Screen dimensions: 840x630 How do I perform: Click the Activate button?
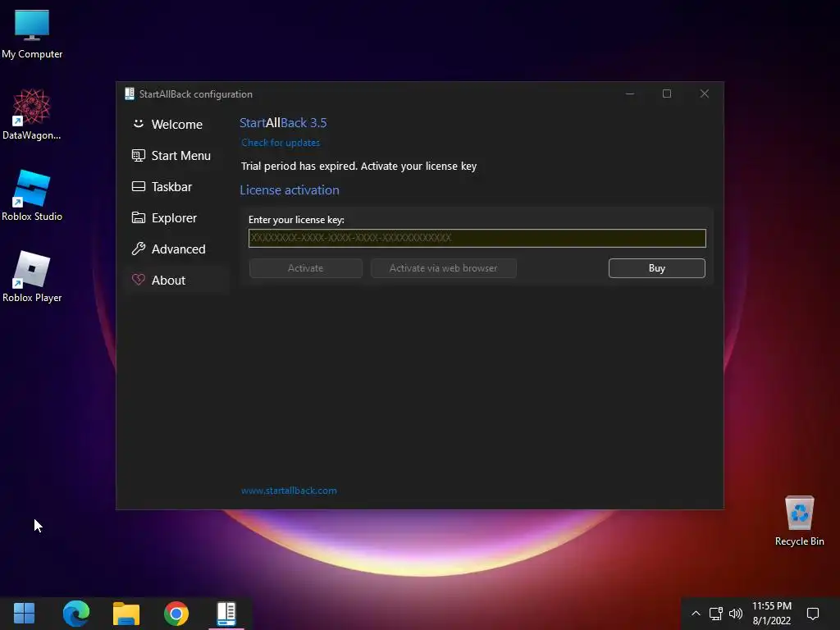coord(305,268)
